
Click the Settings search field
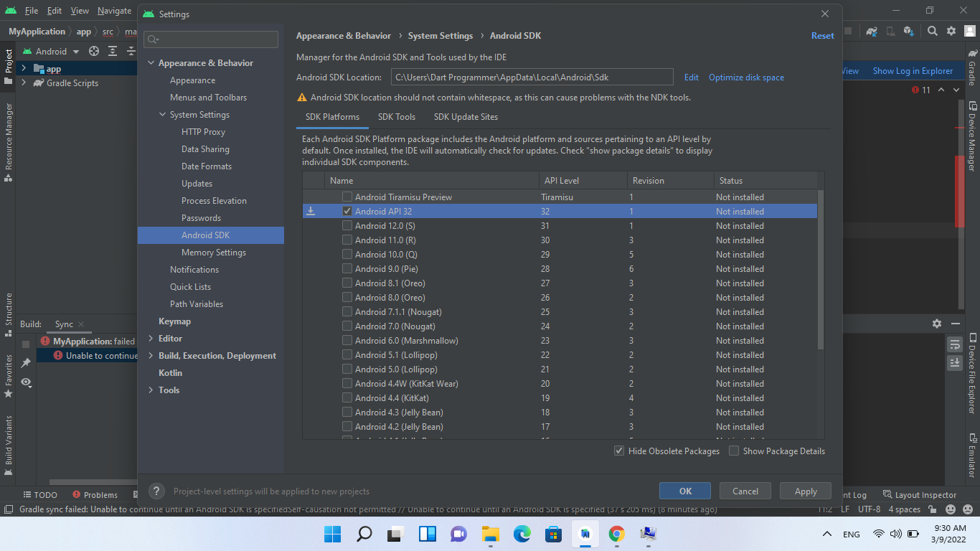210,39
